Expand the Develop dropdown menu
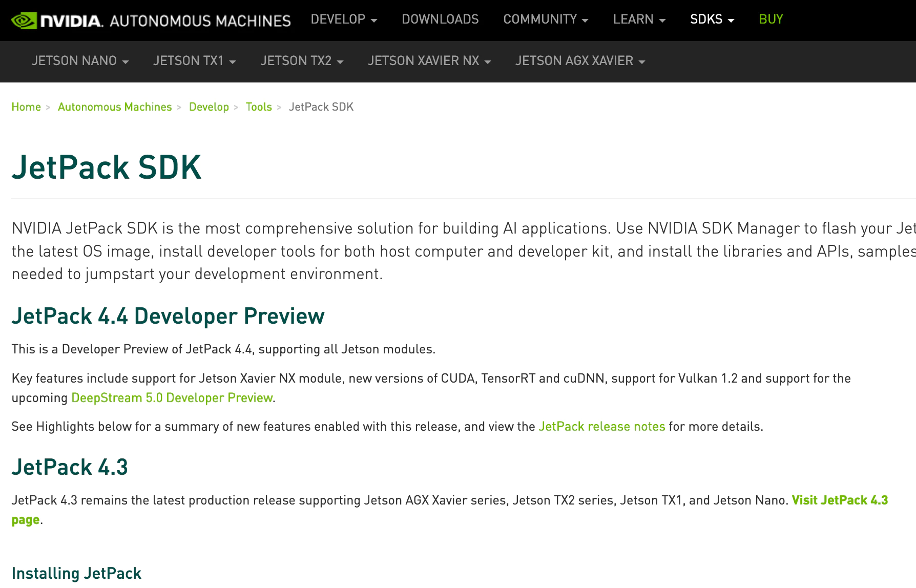The width and height of the screenshot is (916, 588). (x=344, y=19)
